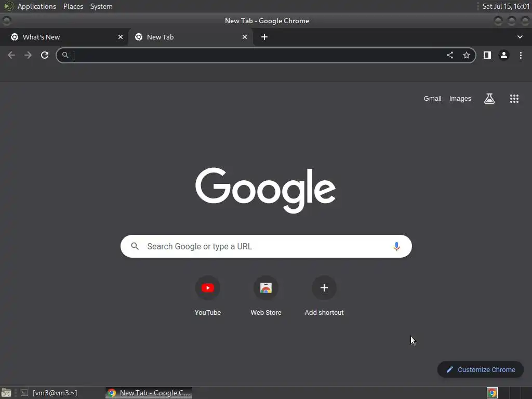532x399 pixels.
Task: Open the Google apps grid
Action: click(x=514, y=99)
